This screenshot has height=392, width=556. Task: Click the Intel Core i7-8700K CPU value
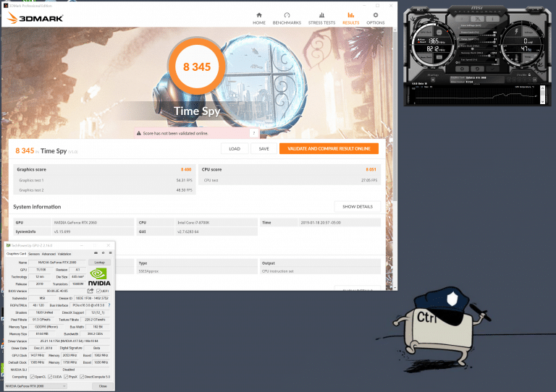click(193, 223)
